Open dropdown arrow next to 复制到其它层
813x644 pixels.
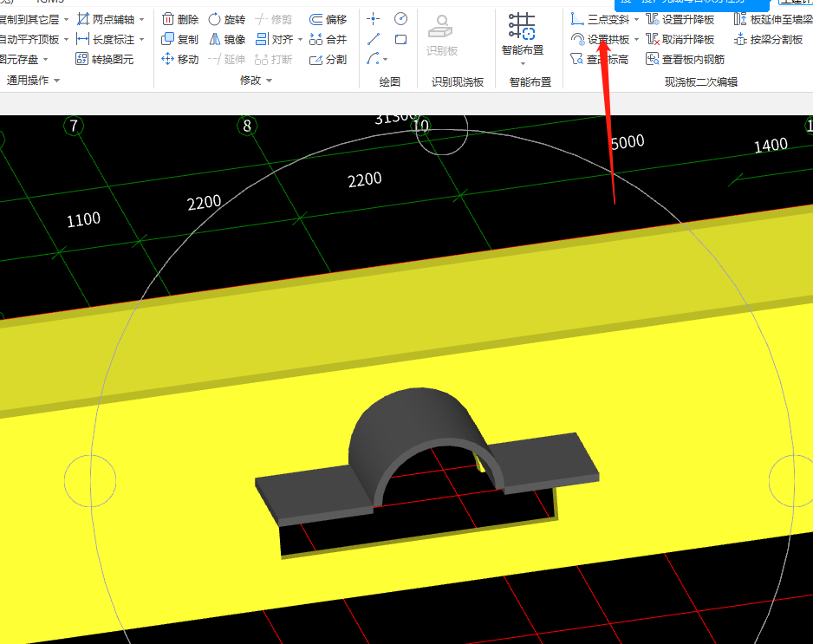click(66, 20)
